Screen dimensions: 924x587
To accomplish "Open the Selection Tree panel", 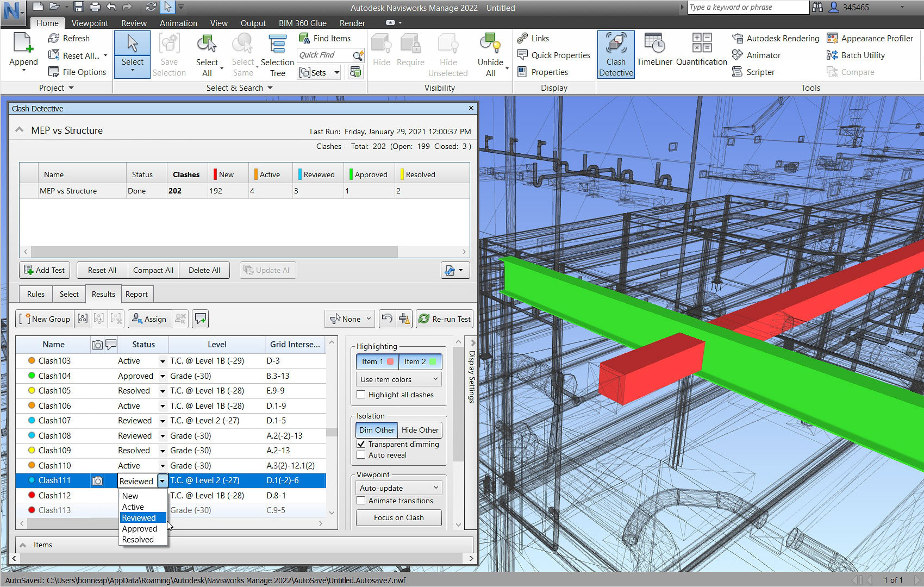I will coord(277,55).
